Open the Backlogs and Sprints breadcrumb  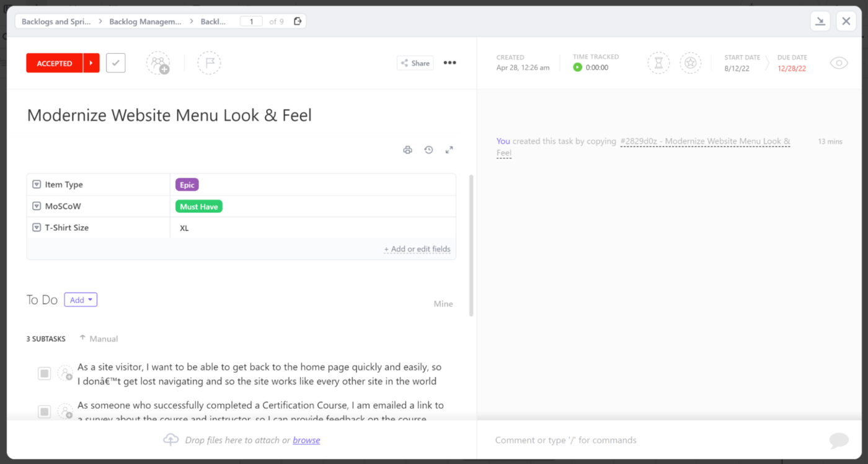tap(56, 22)
